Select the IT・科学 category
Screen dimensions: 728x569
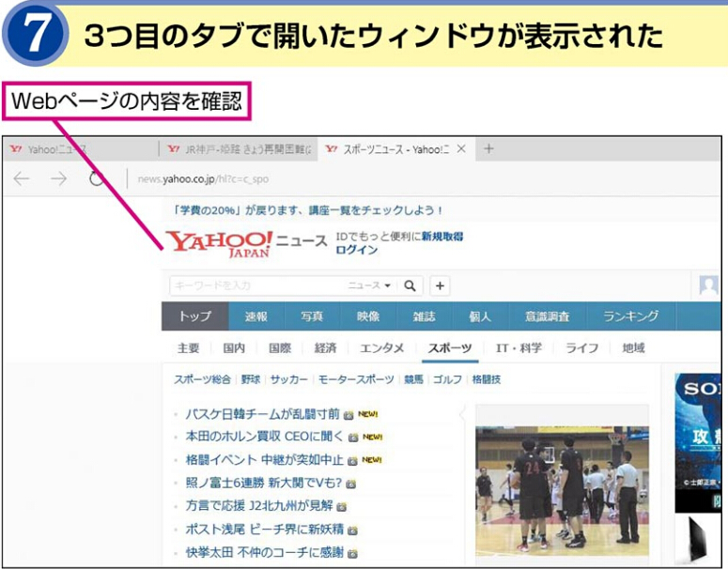click(x=519, y=347)
